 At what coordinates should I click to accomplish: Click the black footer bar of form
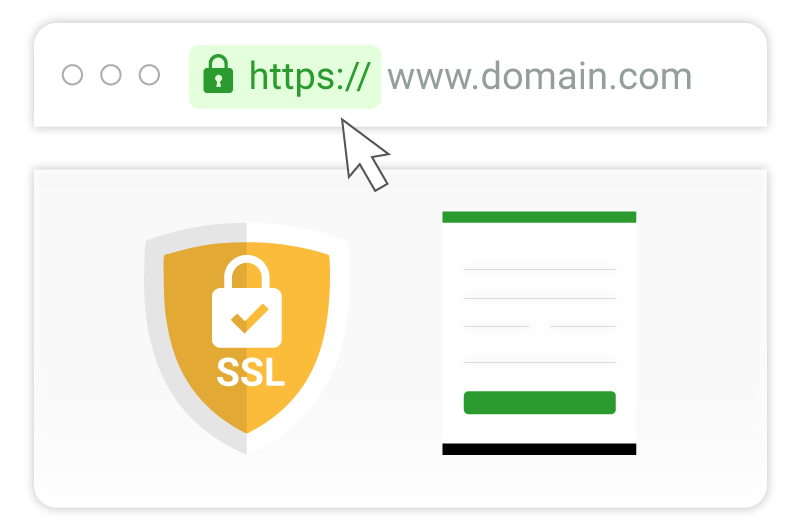(x=539, y=449)
